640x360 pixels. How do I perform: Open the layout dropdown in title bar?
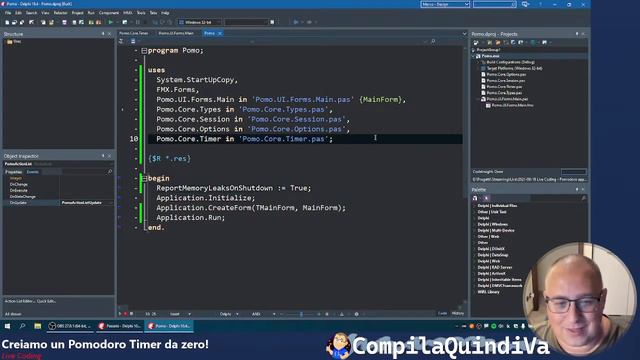coord(445,4)
